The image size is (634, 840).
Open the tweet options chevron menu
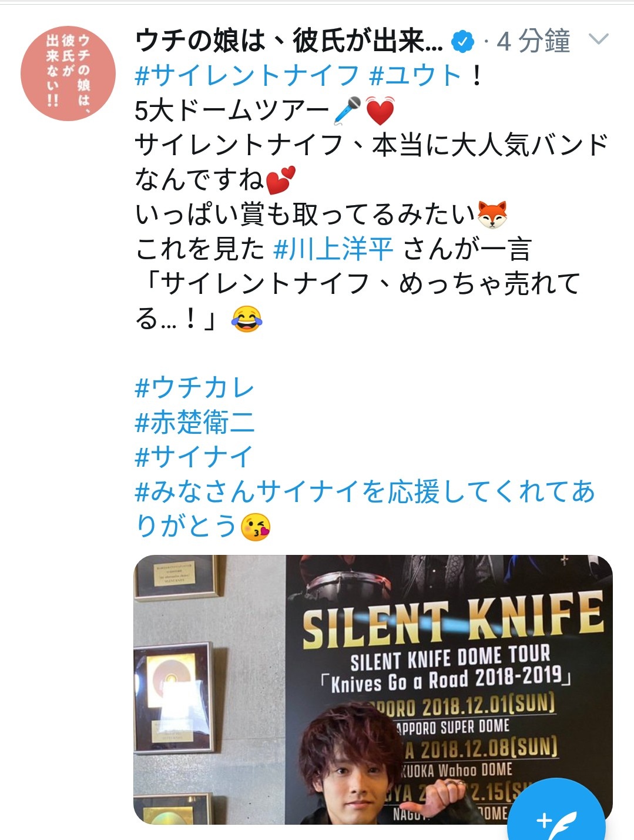598,39
